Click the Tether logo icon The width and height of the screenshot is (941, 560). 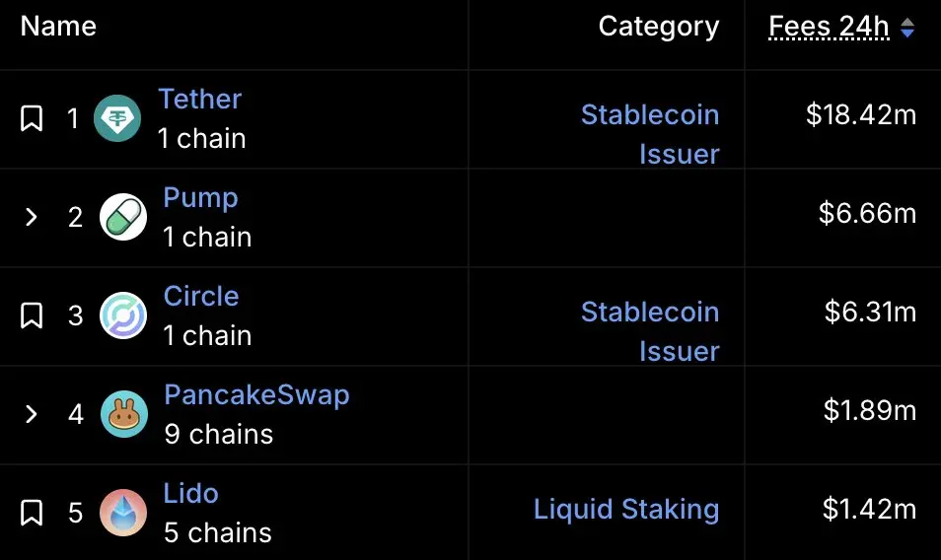(117, 118)
